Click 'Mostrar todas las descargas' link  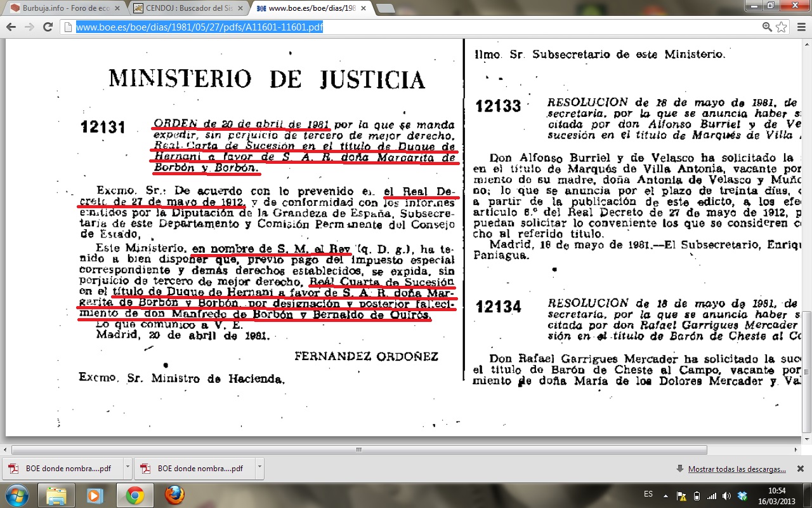click(737, 469)
